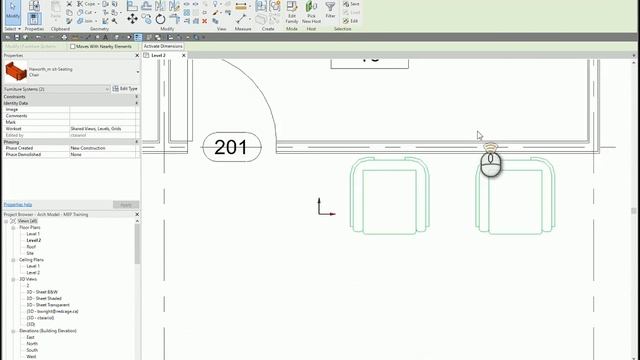Click the Create Group icon
Image resolution: width=640 pixels, height=360 pixels.
[x=275, y=6]
